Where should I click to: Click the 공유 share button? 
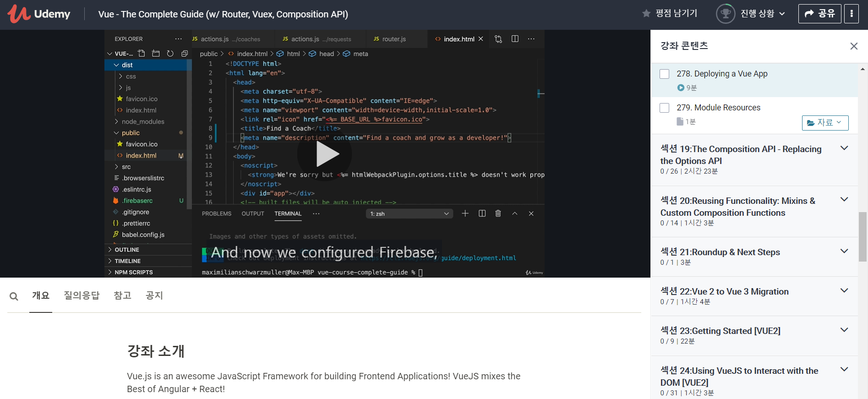point(819,14)
